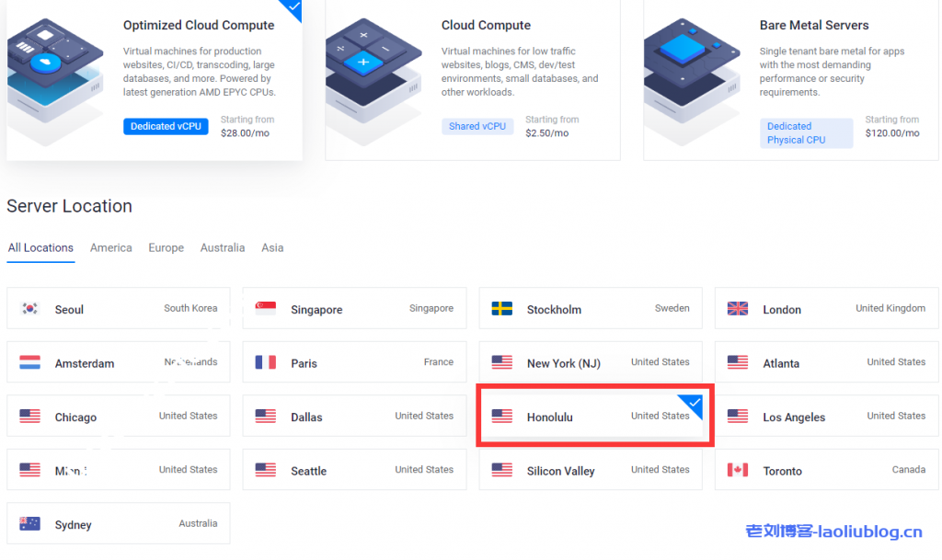Click the Singapore flag icon
Viewport: 942px width, 560px height.
coord(266,309)
